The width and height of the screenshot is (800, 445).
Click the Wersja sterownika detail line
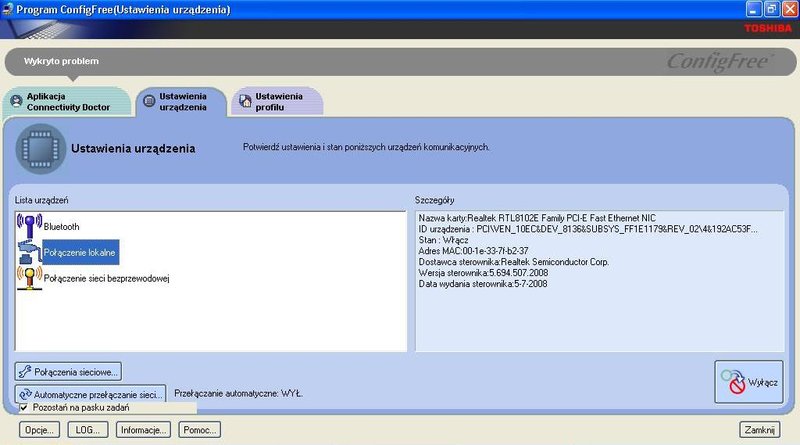tap(483, 273)
